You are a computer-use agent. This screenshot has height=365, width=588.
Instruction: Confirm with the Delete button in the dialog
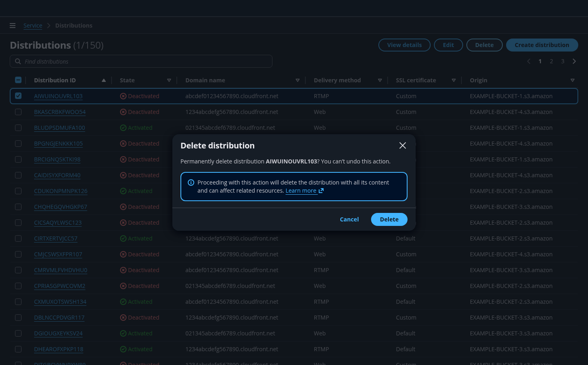(389, 219)
